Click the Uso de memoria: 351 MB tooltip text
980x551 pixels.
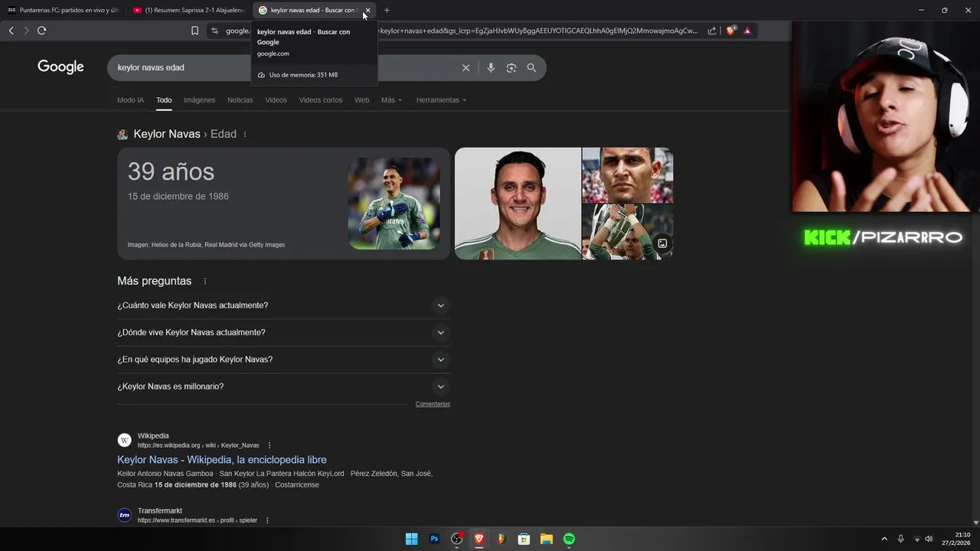(303, 75)
